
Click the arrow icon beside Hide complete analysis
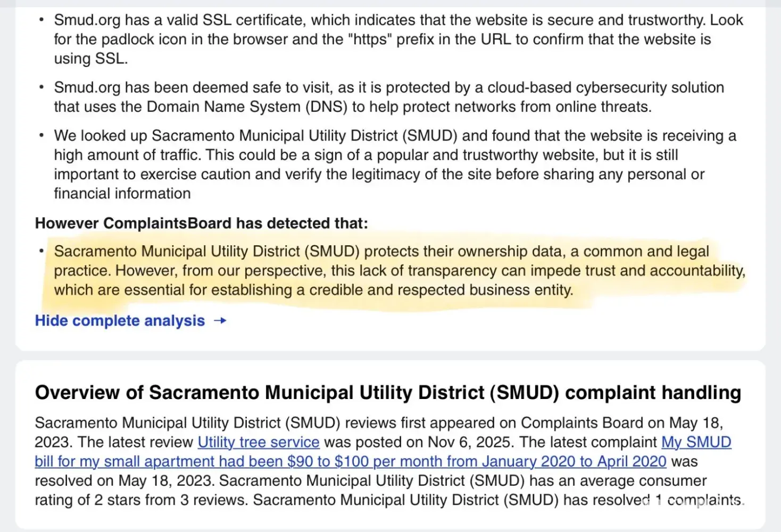coord(220,321)
